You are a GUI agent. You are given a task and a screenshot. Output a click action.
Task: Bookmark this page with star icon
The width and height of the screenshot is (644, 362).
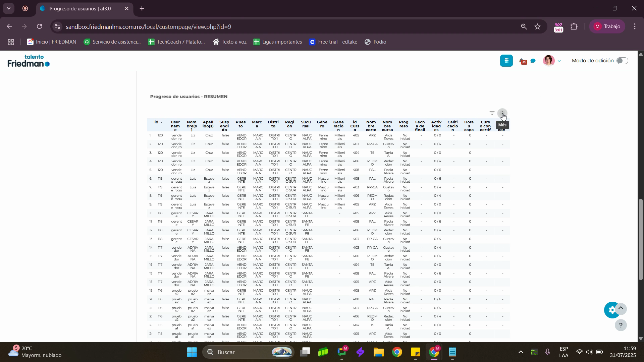click(x=537, y=26)
